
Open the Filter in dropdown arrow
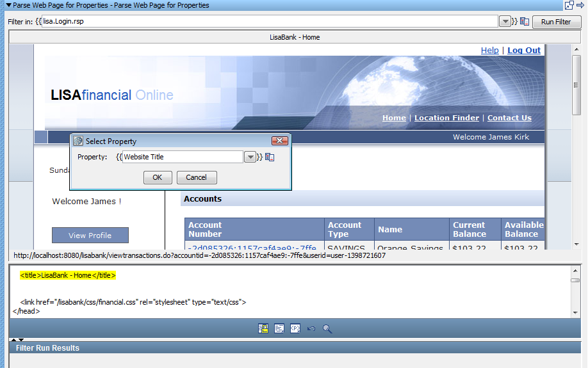(505, 22)
